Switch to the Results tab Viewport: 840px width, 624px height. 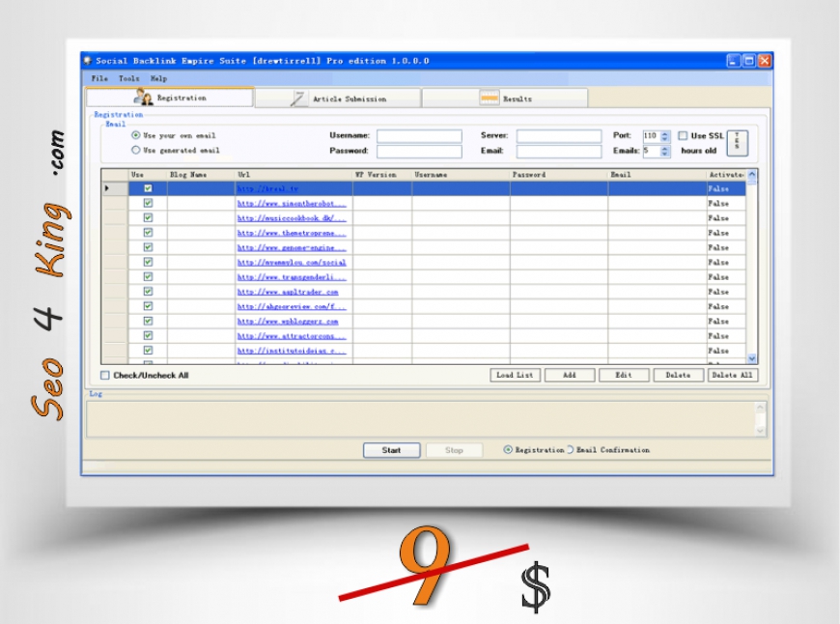(x=505, y=99)
